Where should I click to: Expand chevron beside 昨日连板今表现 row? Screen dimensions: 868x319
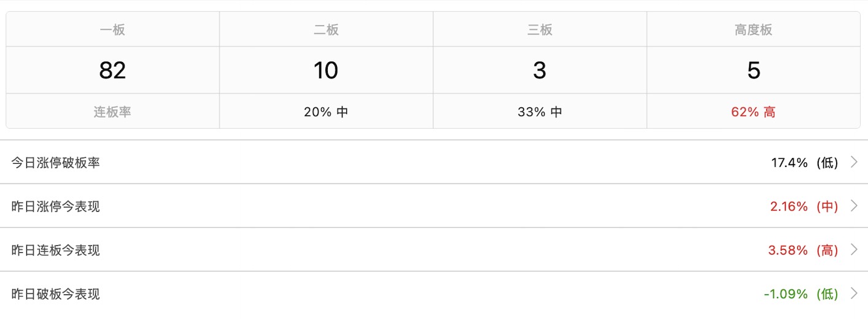[853, 250]
